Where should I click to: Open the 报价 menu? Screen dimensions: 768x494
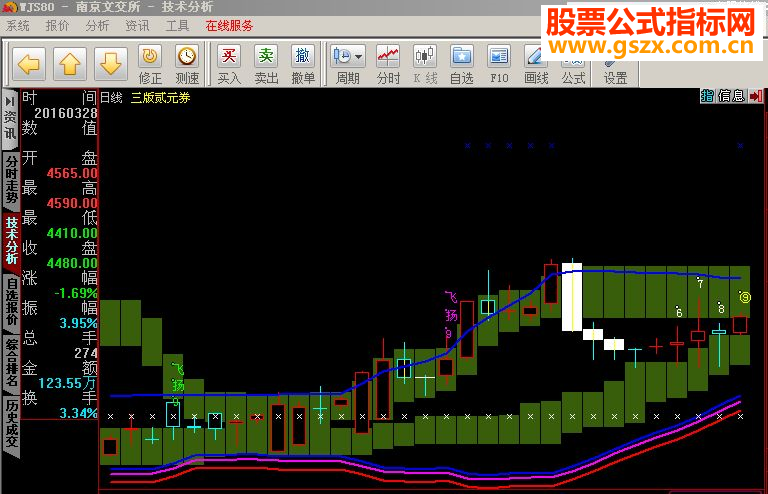(57, 26)
